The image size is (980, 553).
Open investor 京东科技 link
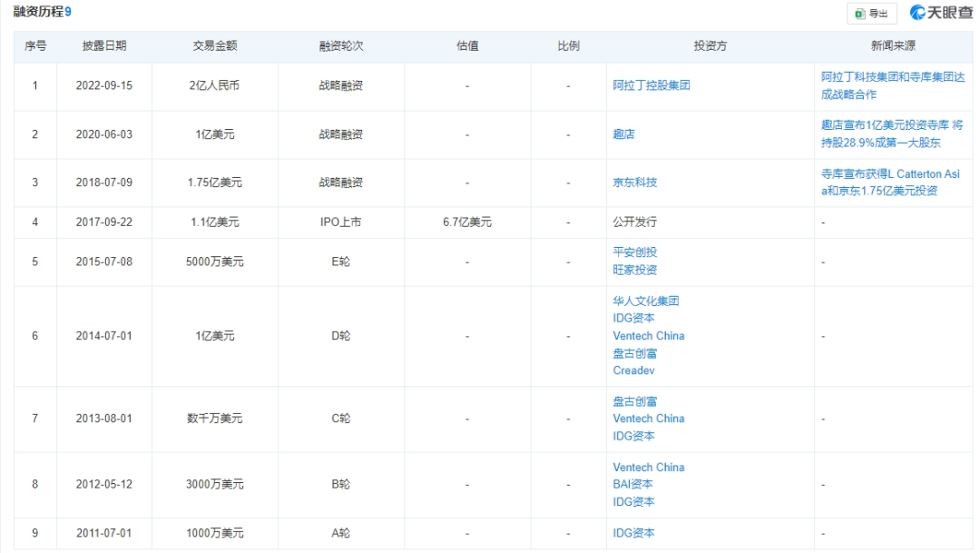click(635, 182)
